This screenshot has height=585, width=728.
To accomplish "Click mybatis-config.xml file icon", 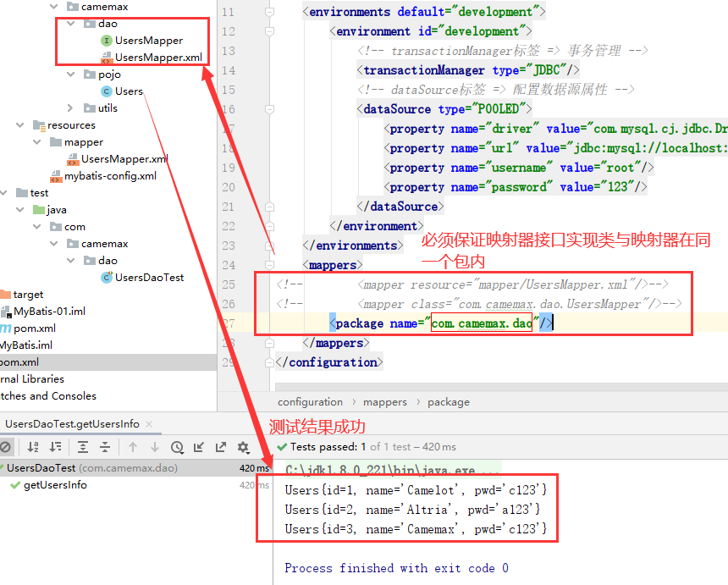I will coord(56,176).
